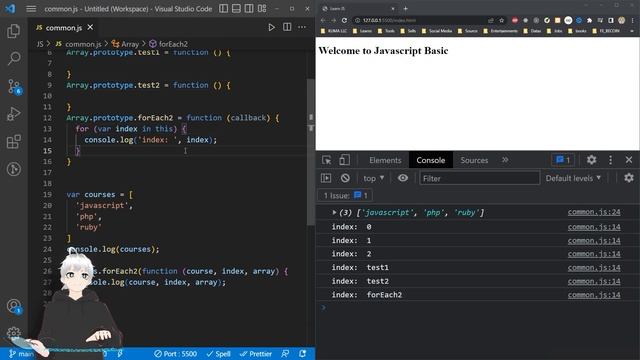Expand the logged courses array

334,212
